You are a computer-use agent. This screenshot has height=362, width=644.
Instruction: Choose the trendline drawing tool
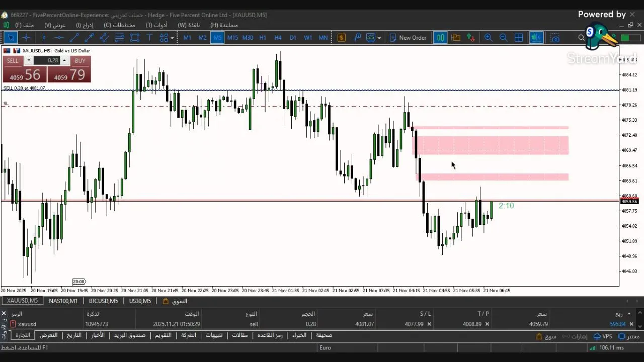point(74,38)
